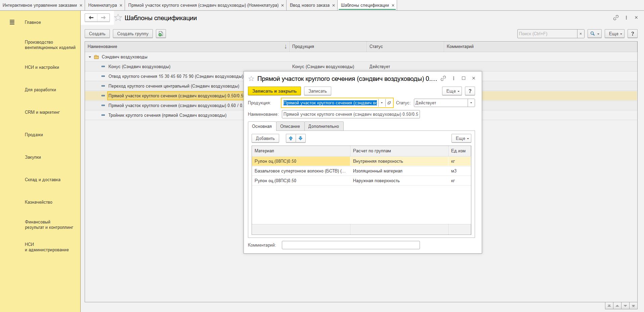This screenshot has width=644, height=312.
Task: Move row up with blue up arrow
Action: pyautogui.click(x=291, y=138)
